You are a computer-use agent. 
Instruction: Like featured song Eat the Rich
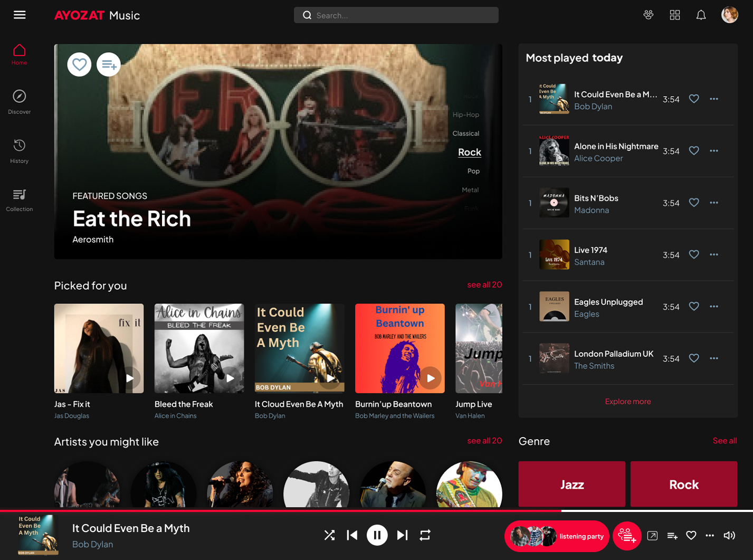(x=79, y=64)
